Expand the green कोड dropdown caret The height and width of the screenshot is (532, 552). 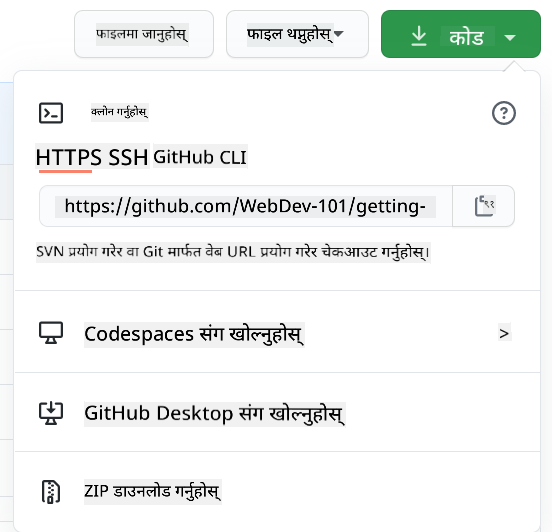[x=510, y=37]
